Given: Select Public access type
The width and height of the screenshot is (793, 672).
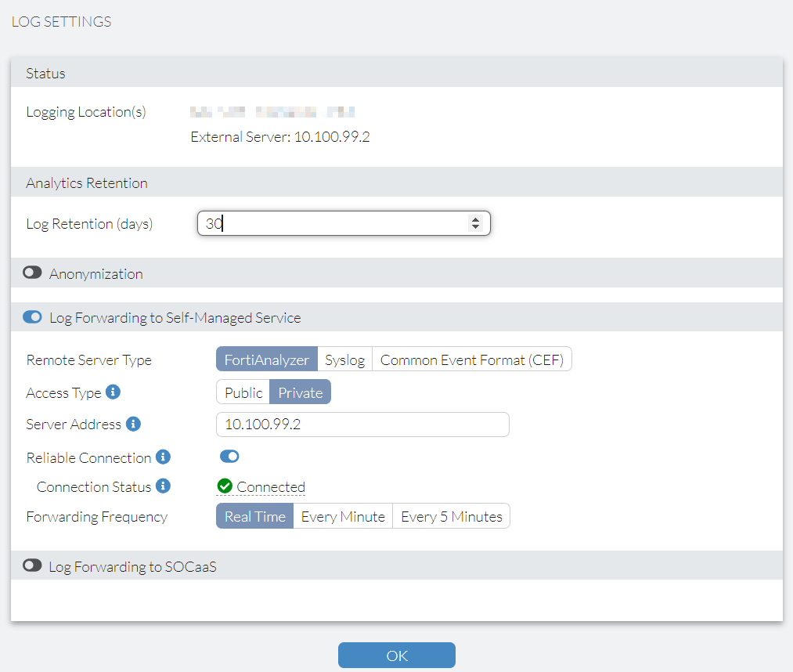Looking at the screenshot, I should tap(242, 392).
